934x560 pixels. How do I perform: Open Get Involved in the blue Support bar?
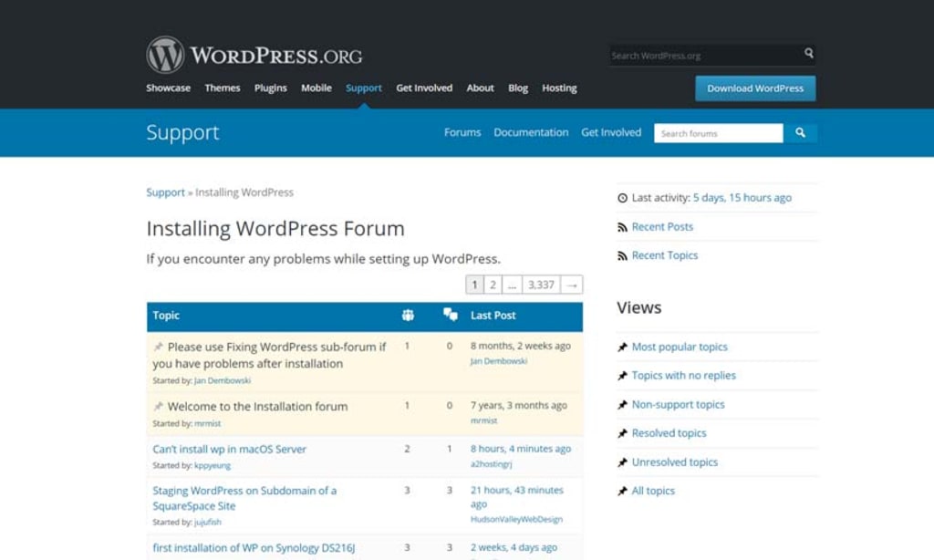pyautogui.click(x=611, y=132)
